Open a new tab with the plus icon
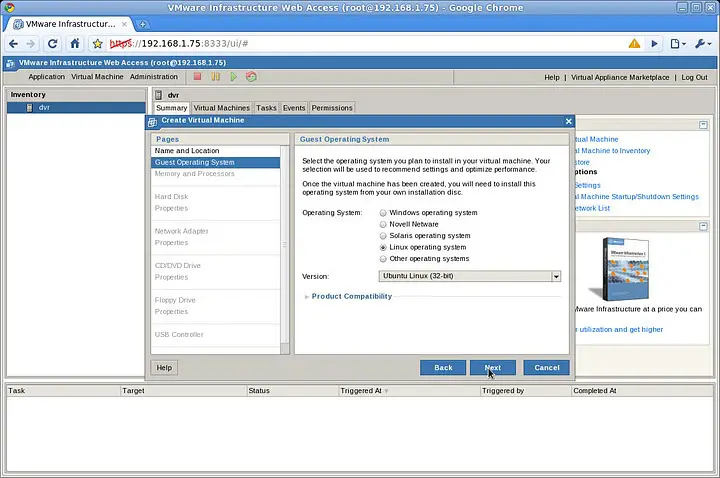Viewport: 720px width, 478px height. point(142,24)
